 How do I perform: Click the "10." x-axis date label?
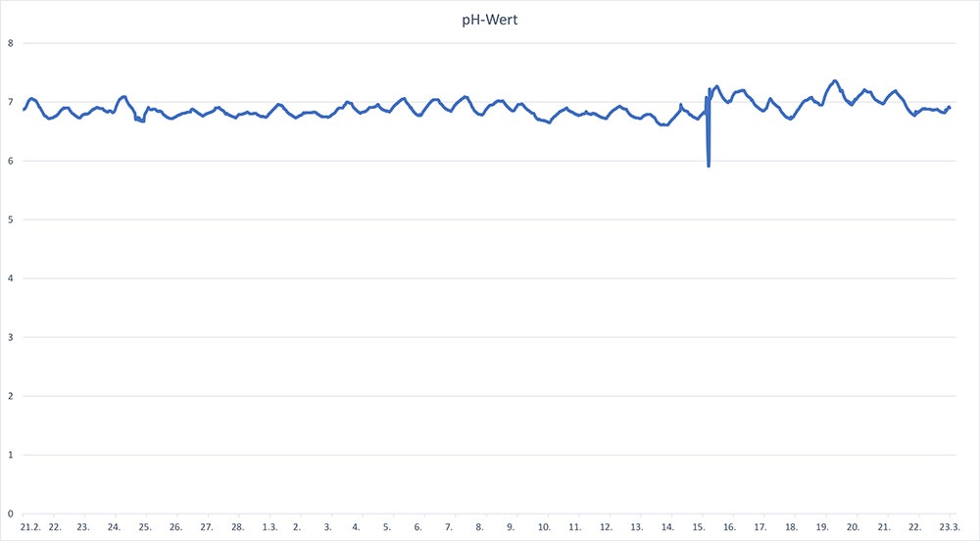tap(544, 527)
